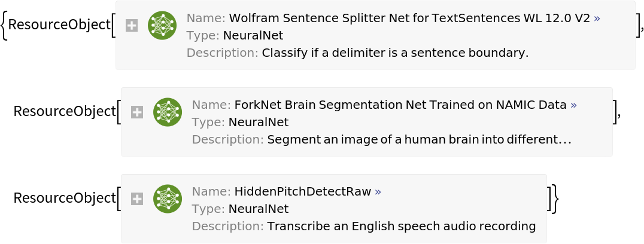Click the English speech transcription description
This screenshot has height=244, width=644.
(401, 227)
